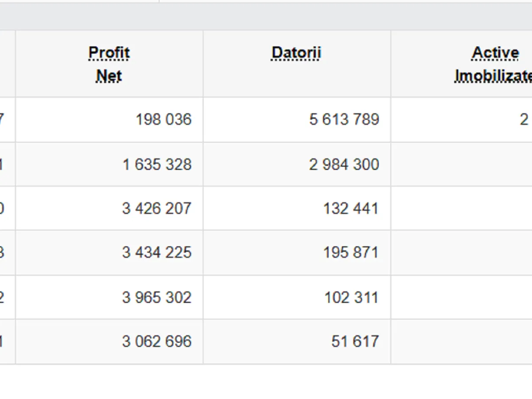Image resolution: width=532 pixels, height=399 pixels.
Task: Select the Datorii cell 51 617
Action: tap(355, 341)
